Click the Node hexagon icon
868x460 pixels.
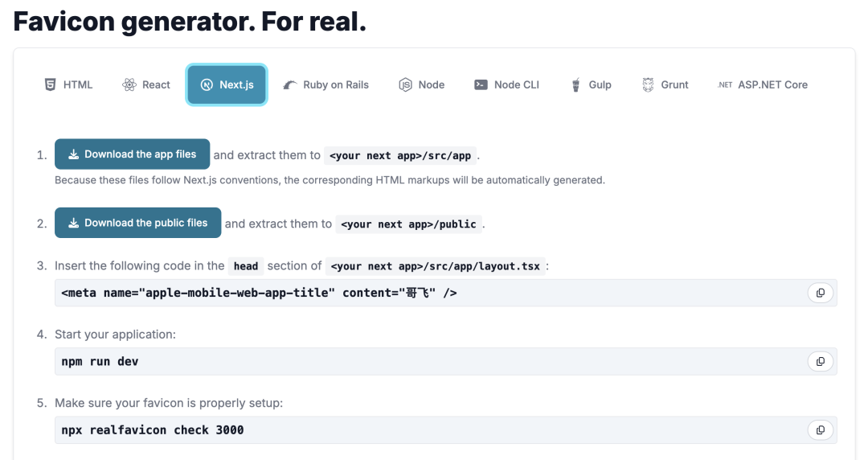[x=405, y=84]
